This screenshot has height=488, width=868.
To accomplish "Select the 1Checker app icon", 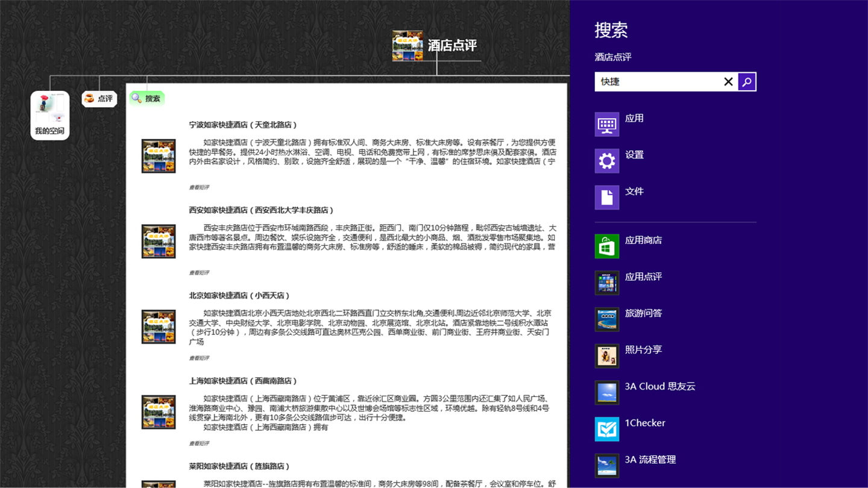I will [x=607, y=429].
